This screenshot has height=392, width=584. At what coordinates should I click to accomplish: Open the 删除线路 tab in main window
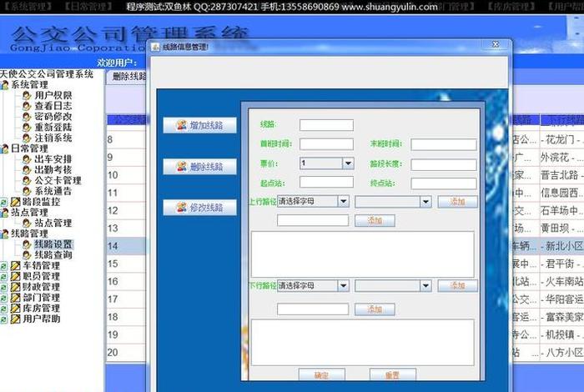(128, 77)
